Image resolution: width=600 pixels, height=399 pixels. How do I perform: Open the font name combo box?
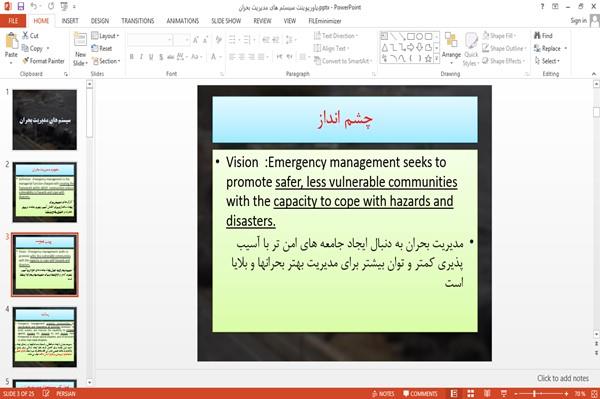pyautogui.click(x=150, y=40)
